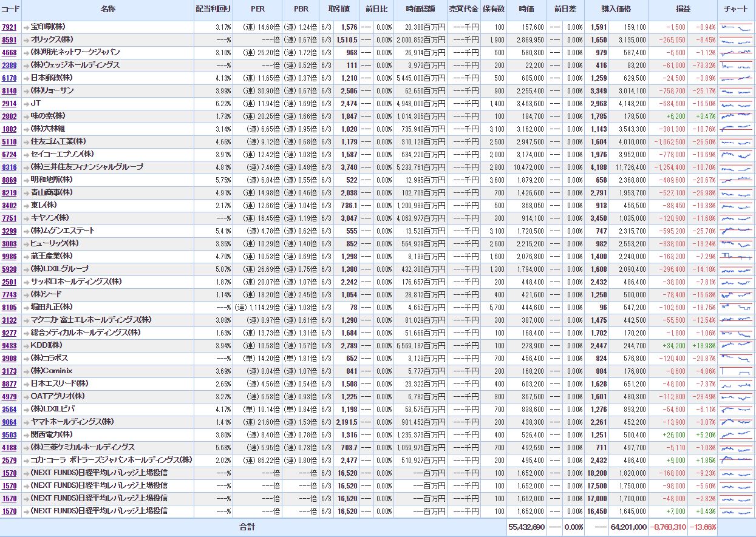Click the arrow icon beside 宝印刷(株)
Image resolution: width=756 pixels, height=537 pixels.
(x=26, y=27)
